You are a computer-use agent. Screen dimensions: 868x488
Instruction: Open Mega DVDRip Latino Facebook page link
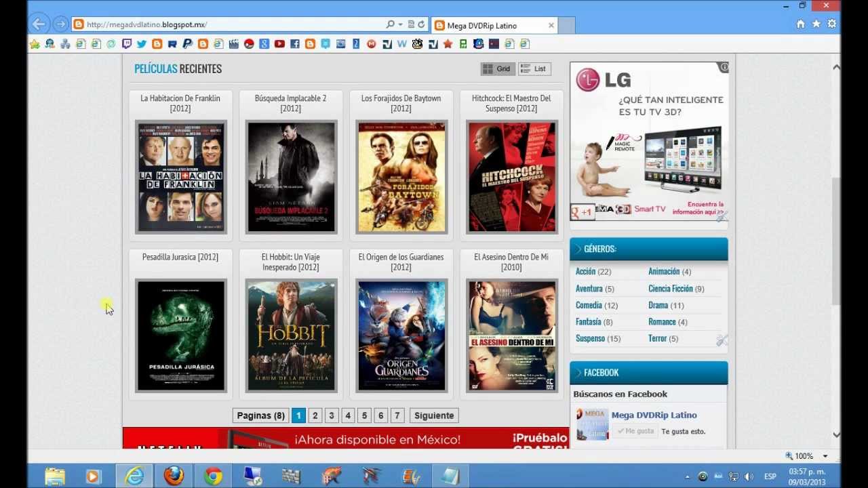coord(654,415)
